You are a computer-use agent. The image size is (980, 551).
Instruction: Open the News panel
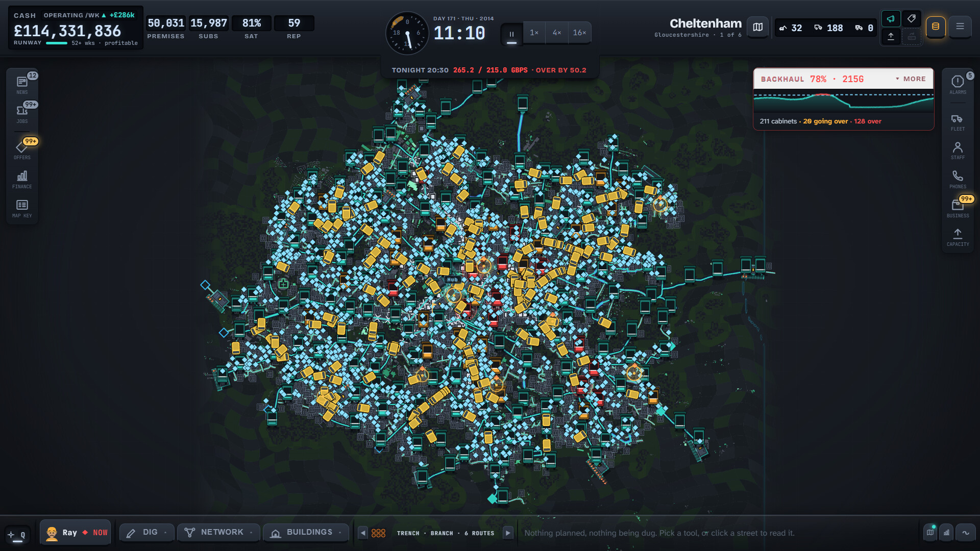[22, 85]
